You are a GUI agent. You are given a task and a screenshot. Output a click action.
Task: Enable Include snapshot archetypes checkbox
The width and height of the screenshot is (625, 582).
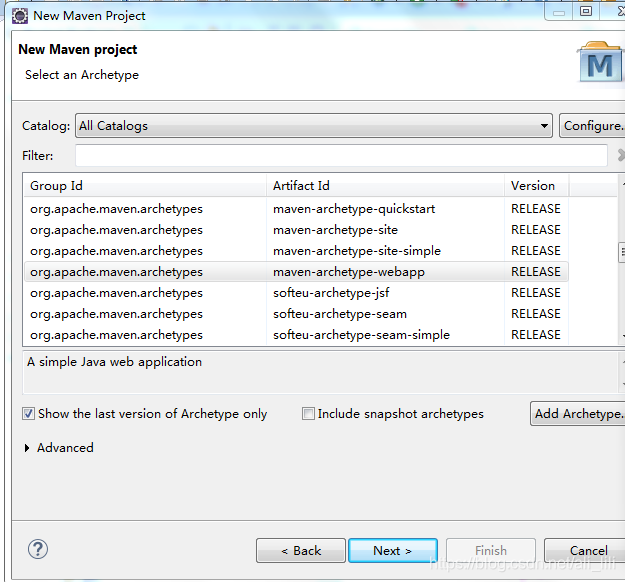click(x=308, y=414)
